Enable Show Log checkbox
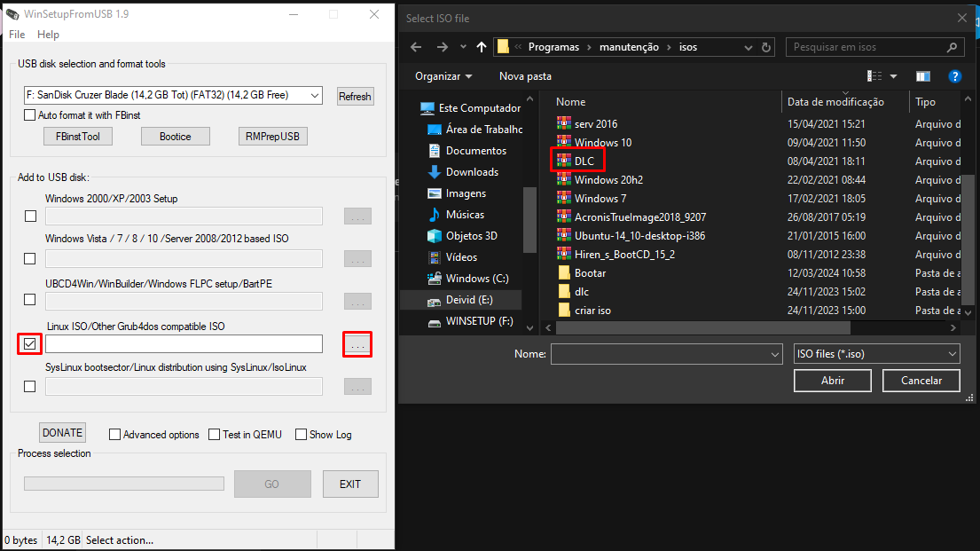980x551 pixels. [x=301, y=435]
